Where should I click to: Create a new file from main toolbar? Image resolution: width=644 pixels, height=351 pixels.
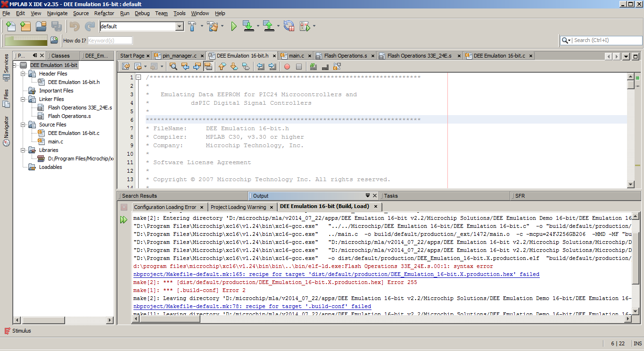click(10, 26)
